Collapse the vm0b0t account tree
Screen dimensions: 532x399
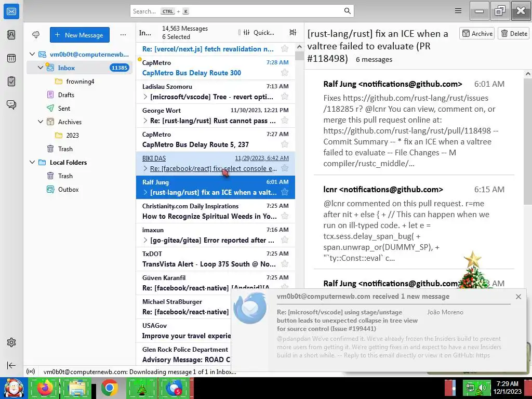32,54
